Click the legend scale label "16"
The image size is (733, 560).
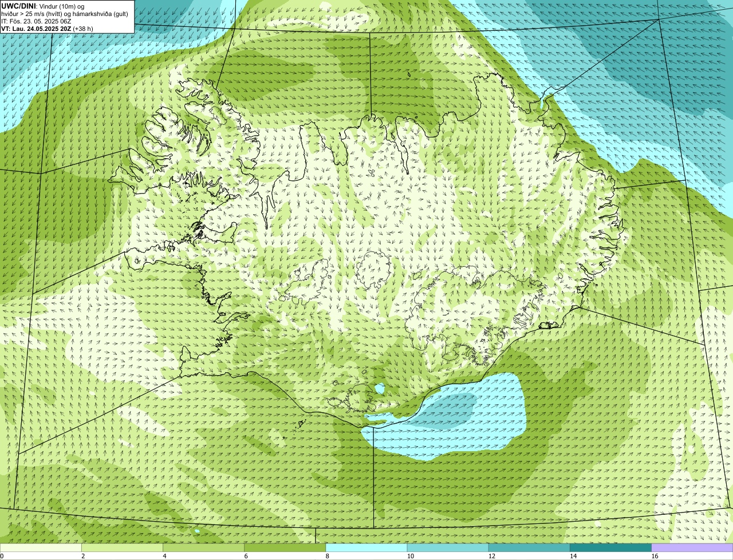pyautogui.click(x=655, y=556)
